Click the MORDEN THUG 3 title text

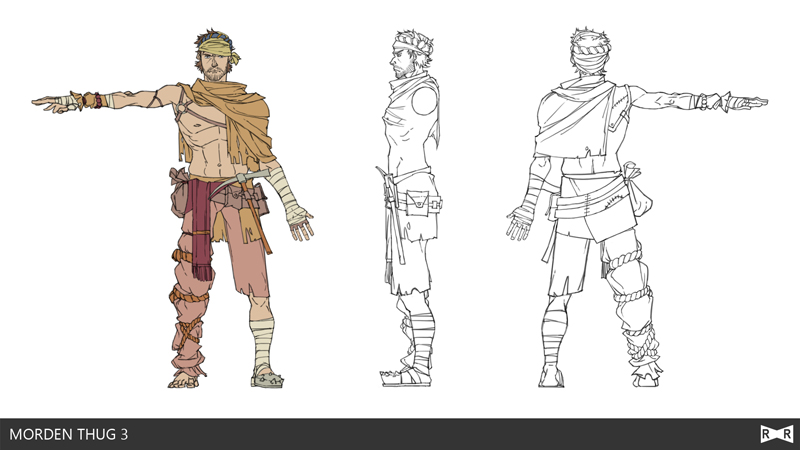[68, 434]
